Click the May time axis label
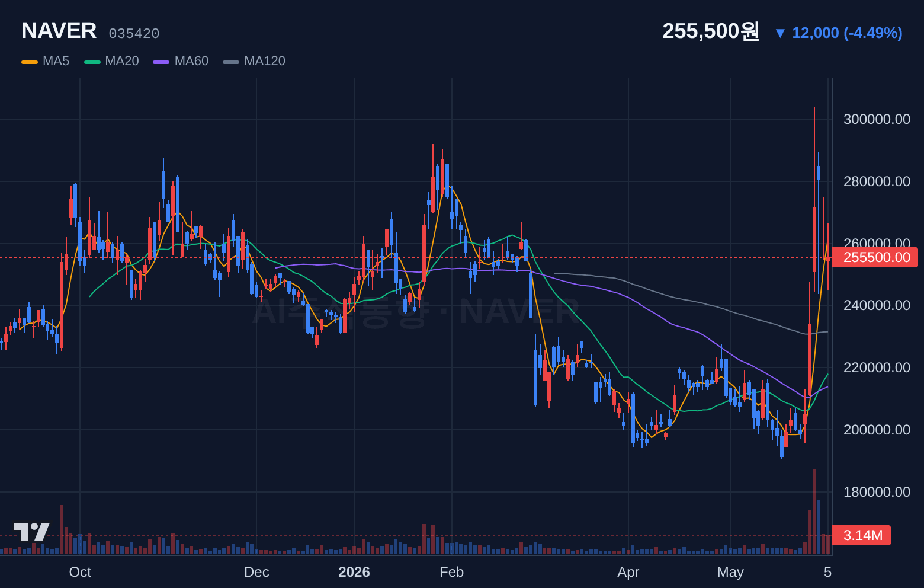The height and width of the screenshot is (588, 924). [x=730, y=572]
